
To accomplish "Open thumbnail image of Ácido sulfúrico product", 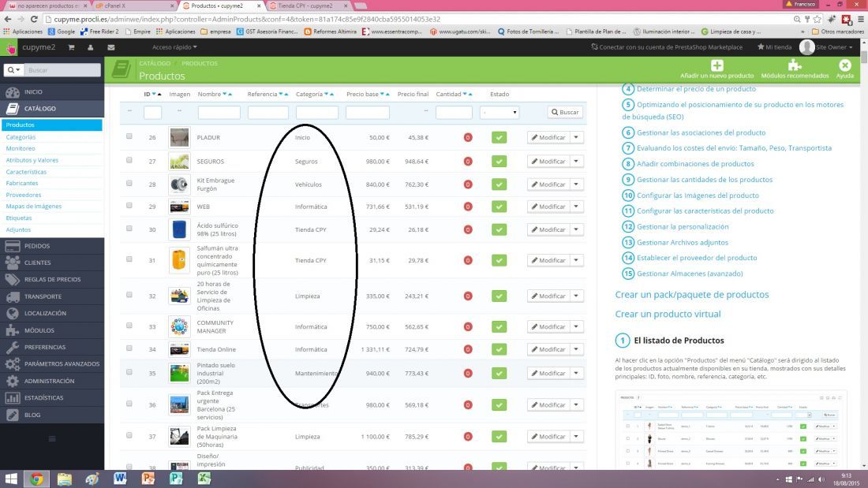I will pos(179,229).
